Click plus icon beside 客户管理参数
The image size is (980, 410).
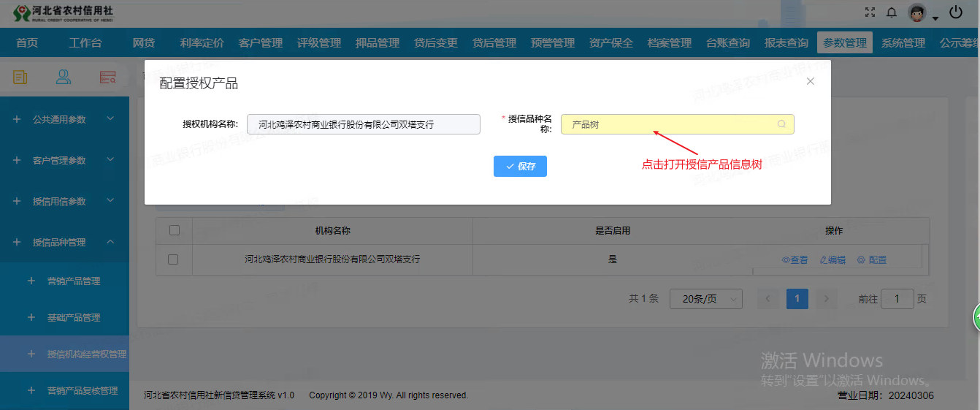click(x=17, y=160)
